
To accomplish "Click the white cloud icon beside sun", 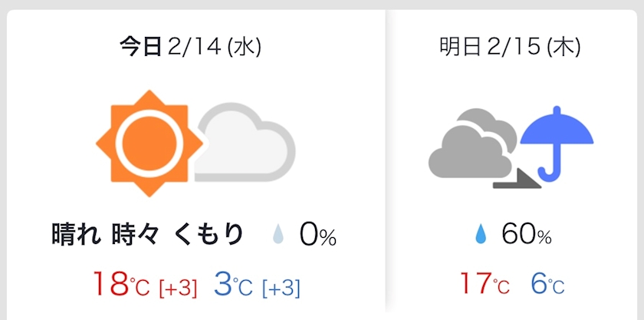I will (x=245, y=142).
